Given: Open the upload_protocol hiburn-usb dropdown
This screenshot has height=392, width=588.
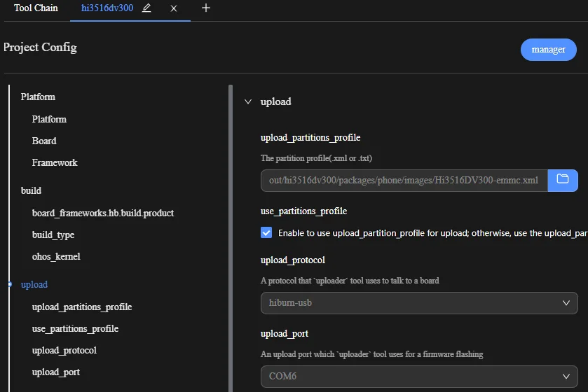Looking at the screenshot, I should (x=419, y=303).
